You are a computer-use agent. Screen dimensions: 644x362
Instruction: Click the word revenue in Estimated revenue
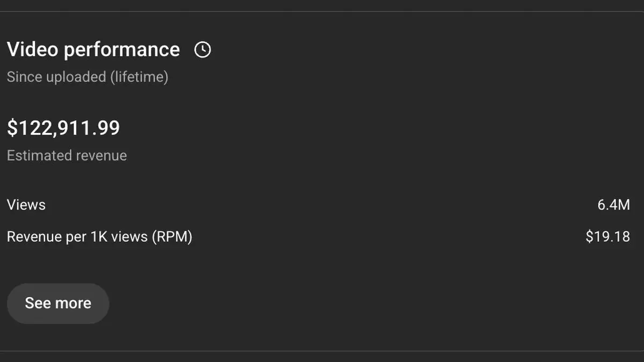pyautogui.click(x=102, y=156)
